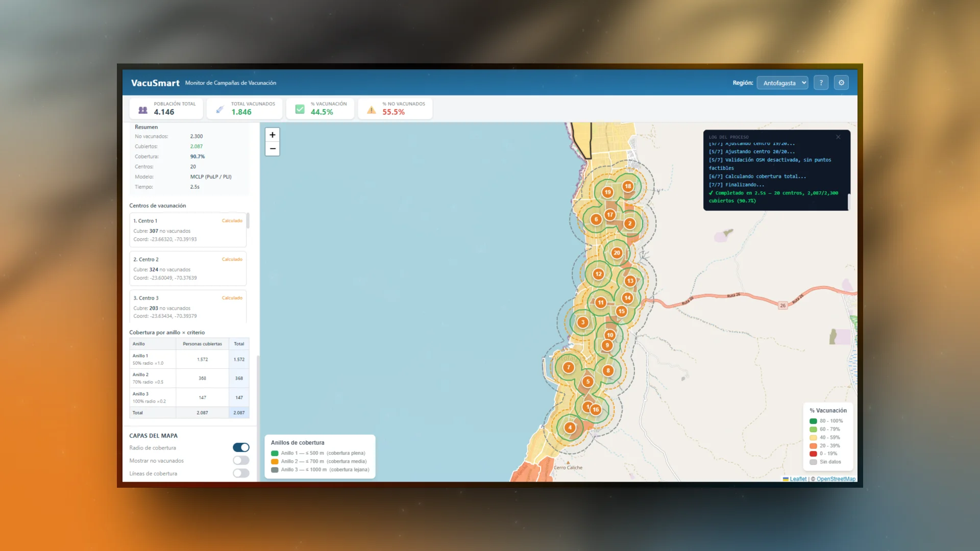Click map marker number 5
This screenshot has width=980, height=551.
point(588,381)
